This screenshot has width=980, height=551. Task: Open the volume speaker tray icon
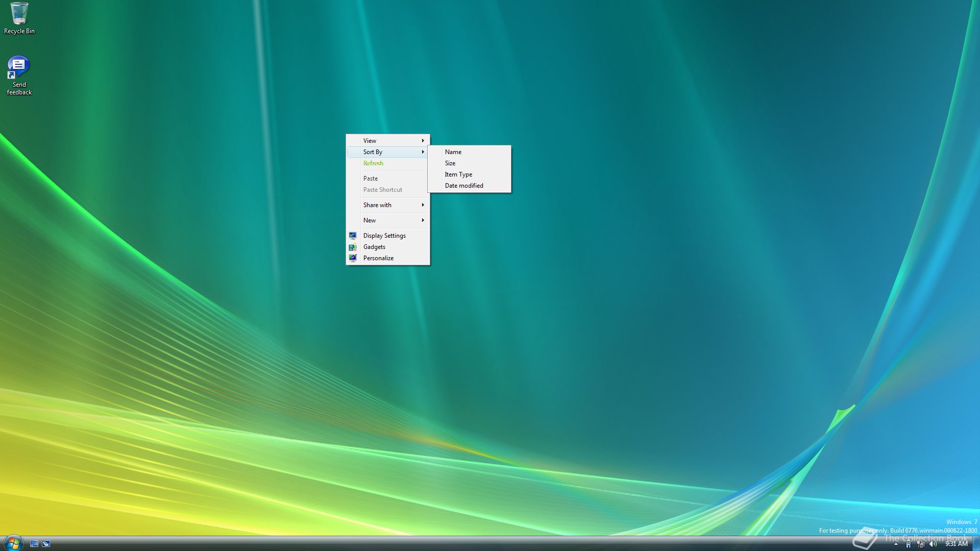point(933,544)
